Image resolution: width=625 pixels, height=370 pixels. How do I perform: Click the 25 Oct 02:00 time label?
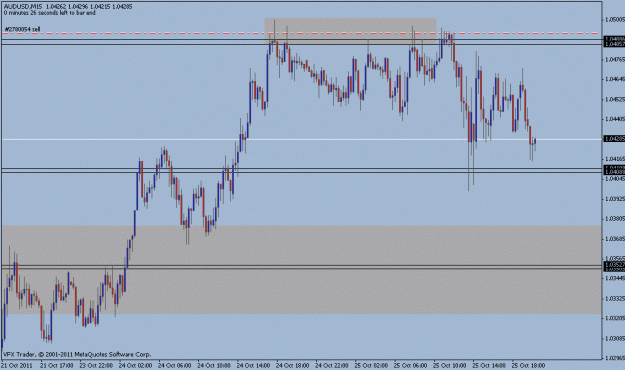coord(371,365)
